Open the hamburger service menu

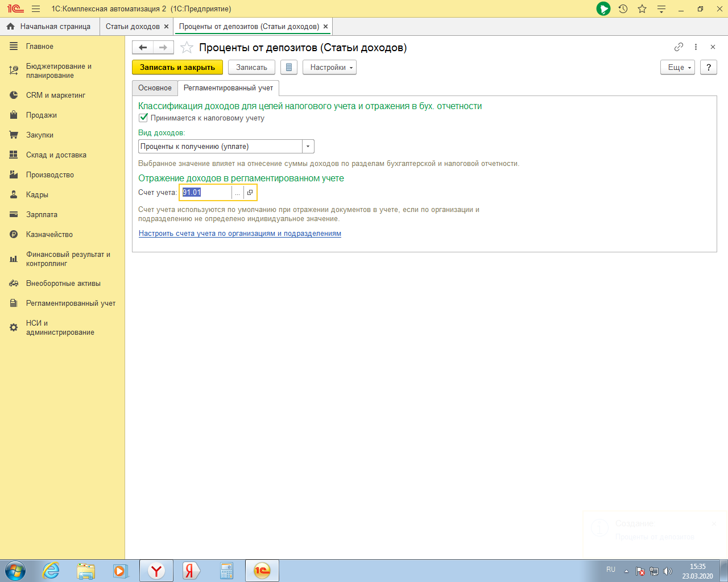[36, 9]
